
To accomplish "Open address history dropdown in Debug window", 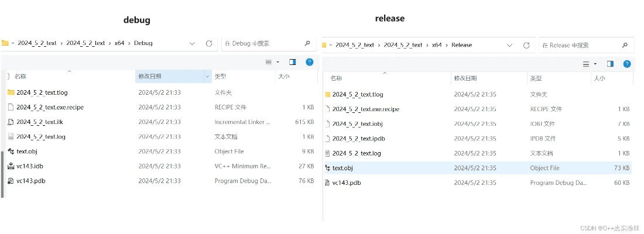I will click(192, 43).
